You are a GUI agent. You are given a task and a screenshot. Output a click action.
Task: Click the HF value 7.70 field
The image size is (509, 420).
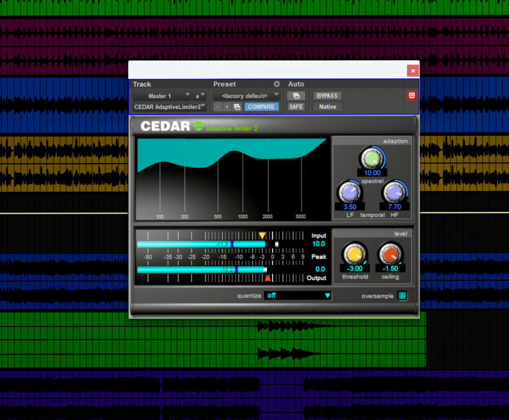pyautogui.click(x=395, y=206)
